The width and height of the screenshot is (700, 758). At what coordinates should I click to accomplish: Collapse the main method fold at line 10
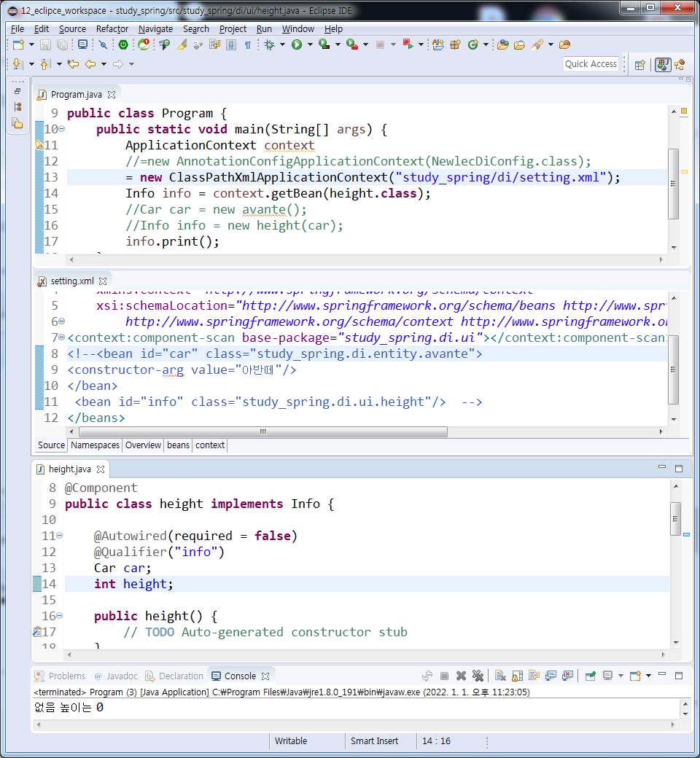coord(62,129)
